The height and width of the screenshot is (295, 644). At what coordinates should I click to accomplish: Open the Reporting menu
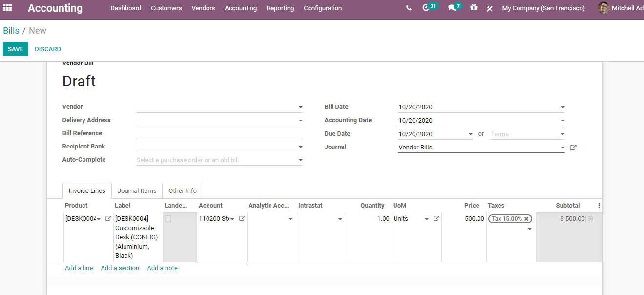pos(280,8)
